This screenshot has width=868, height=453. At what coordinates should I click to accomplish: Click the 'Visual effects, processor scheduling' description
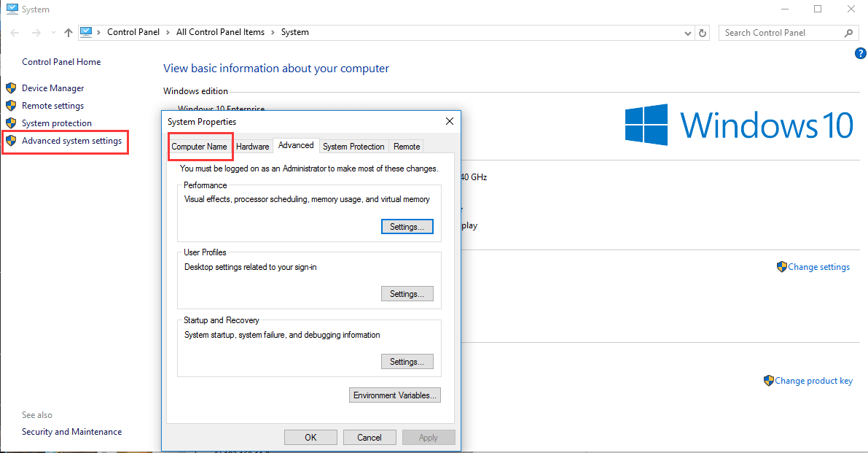308,199
